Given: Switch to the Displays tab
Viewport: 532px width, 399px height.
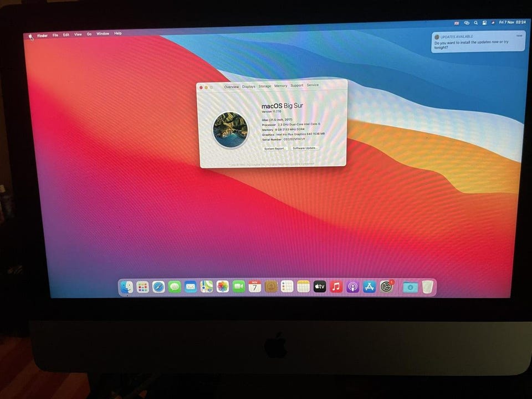Looking at the screenshot, I should (x=248, y=86).
